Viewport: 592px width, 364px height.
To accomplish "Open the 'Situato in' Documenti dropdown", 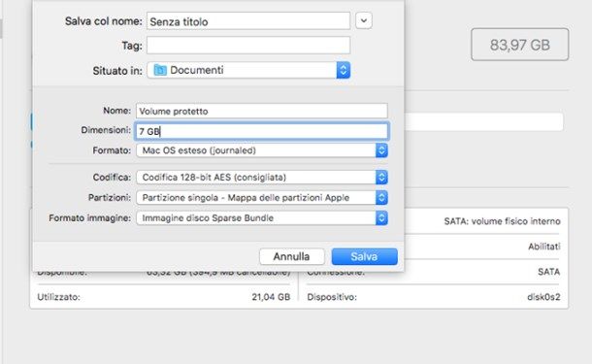I will [x=248, y=70].
